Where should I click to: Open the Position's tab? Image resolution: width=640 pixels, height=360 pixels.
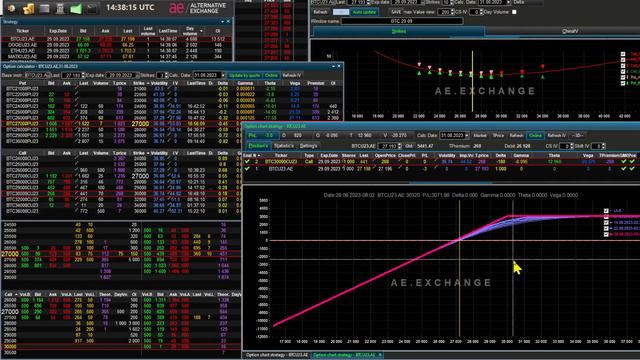(258, 146)
